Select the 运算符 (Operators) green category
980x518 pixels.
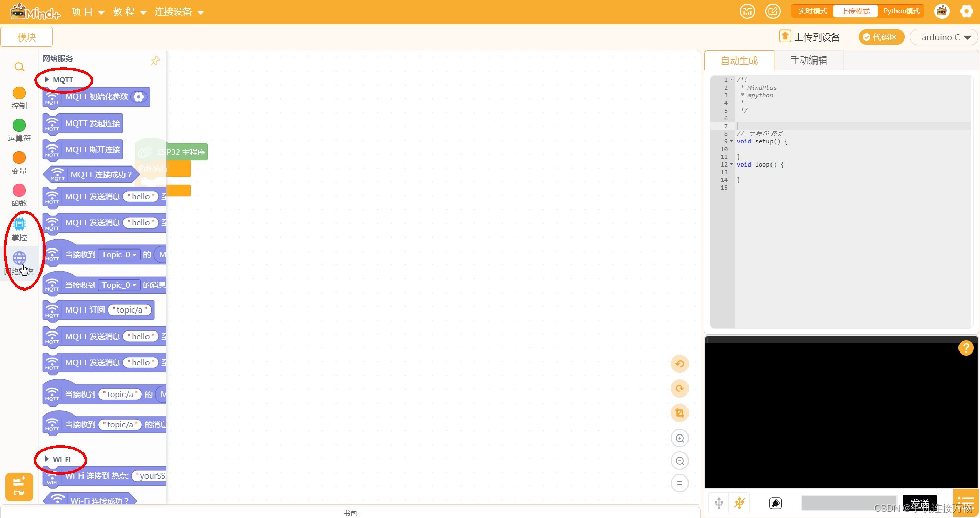click(19, 125)
